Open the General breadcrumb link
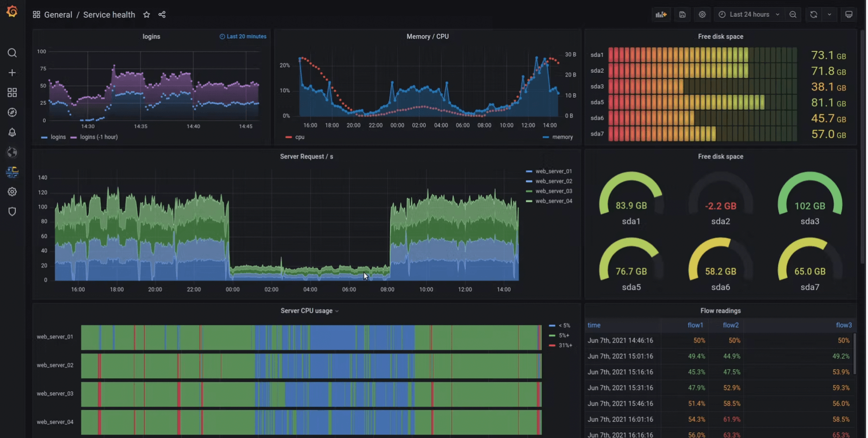Viewport: 868px width, 438px height. [x=58, y=14]
